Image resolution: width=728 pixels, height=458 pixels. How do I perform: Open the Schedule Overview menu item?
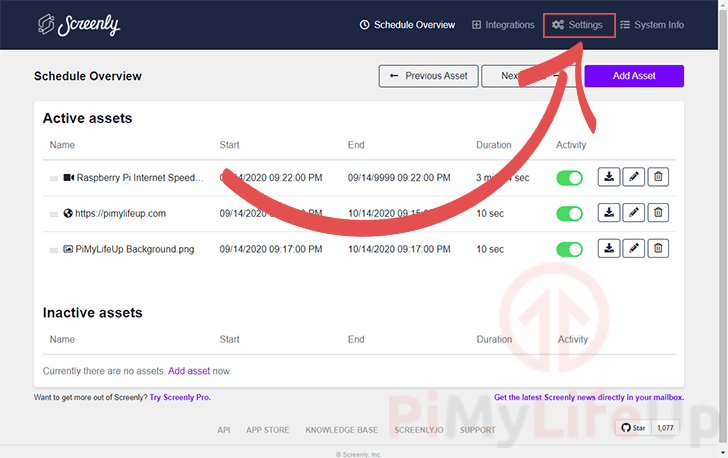(x=408, y=25)
